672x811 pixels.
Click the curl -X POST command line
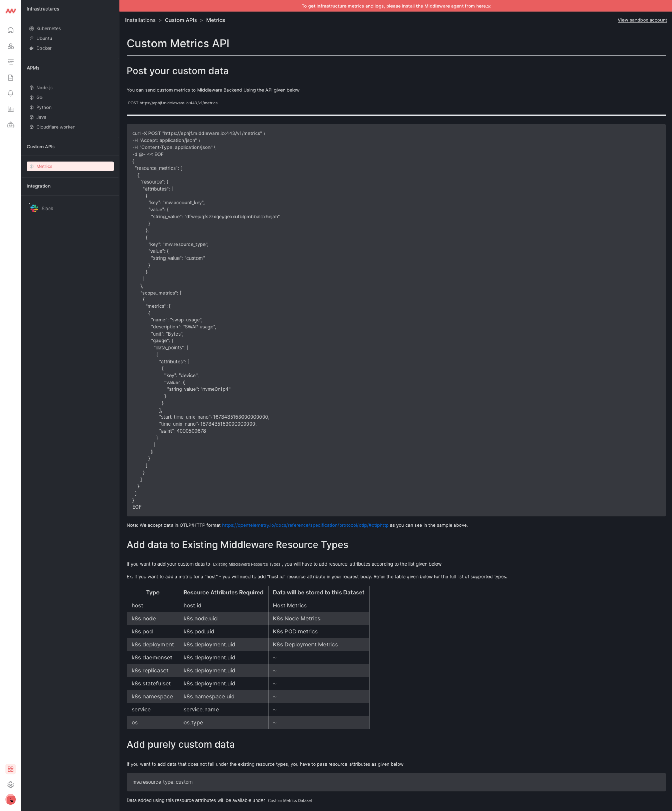point(198,133)
